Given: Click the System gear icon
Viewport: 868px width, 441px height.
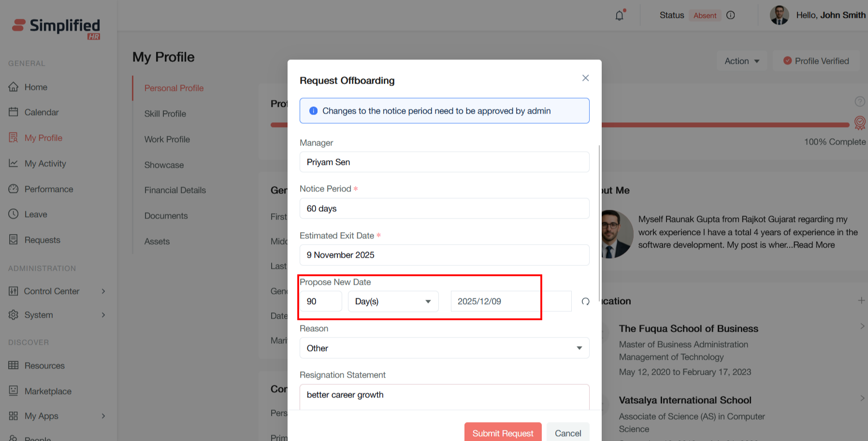Looking at the screenshot, I should [14, 315].
